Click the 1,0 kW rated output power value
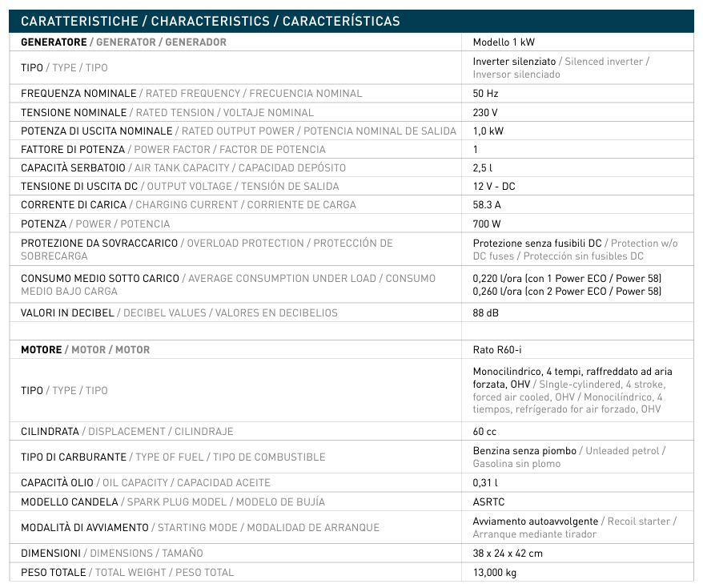This screenshot has width=703, height=588. (x=488, y=131)
